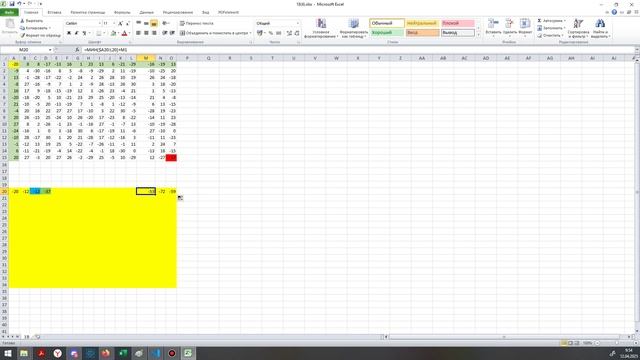Open Find and Select binoculars menu
640x360 pixels.
point(600,28)
